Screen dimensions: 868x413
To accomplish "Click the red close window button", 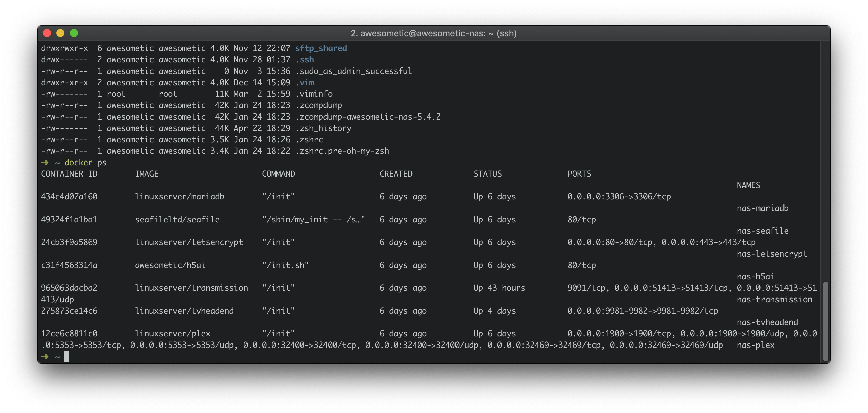I will pyautogui.click(x=47, y=33).
